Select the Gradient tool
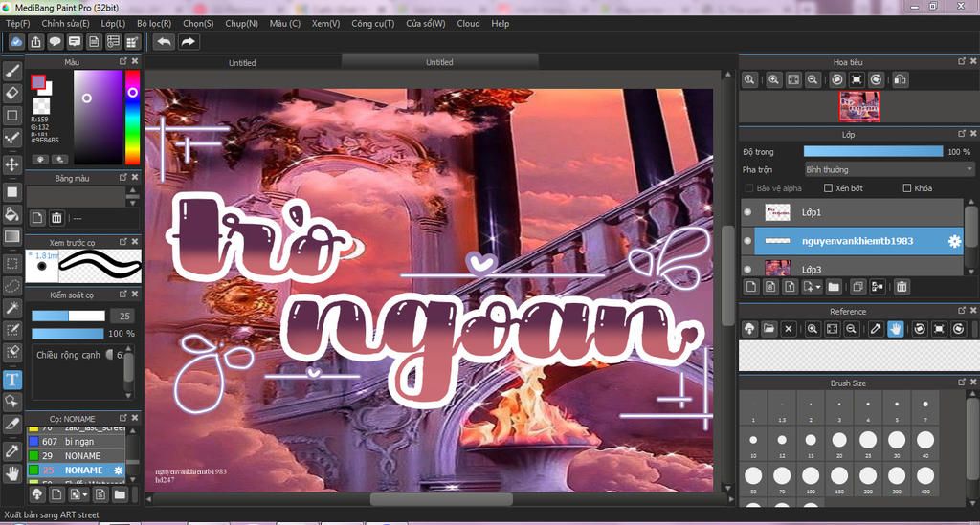The width and height of the screenshot is (980, 525). 11,236
